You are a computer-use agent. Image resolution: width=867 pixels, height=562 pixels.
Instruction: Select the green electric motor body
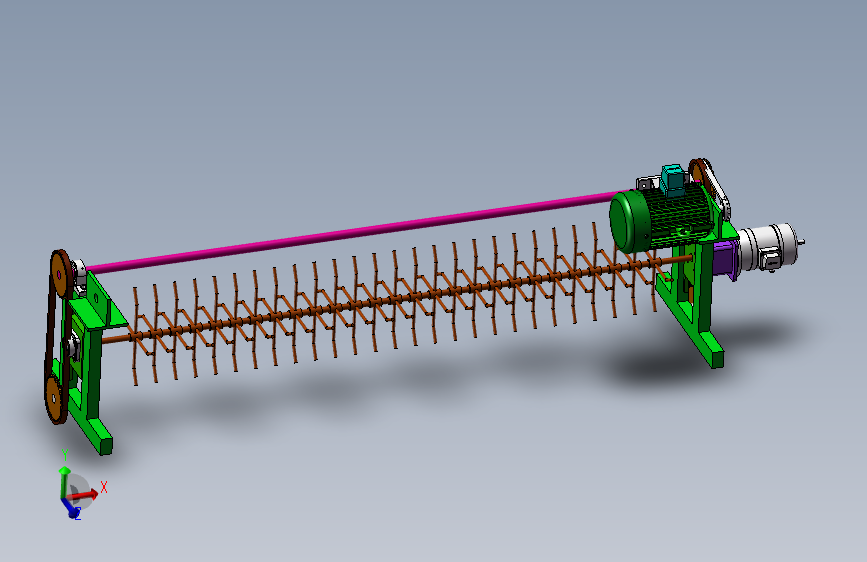pos(661,218)
